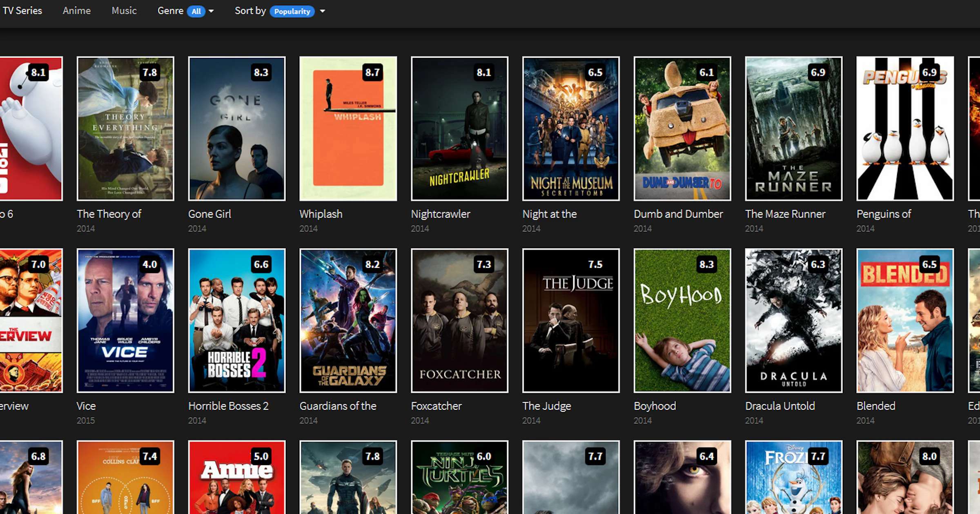Select the couple poster rated 8.0
The image size is (980, 514).
click(905, 477)
